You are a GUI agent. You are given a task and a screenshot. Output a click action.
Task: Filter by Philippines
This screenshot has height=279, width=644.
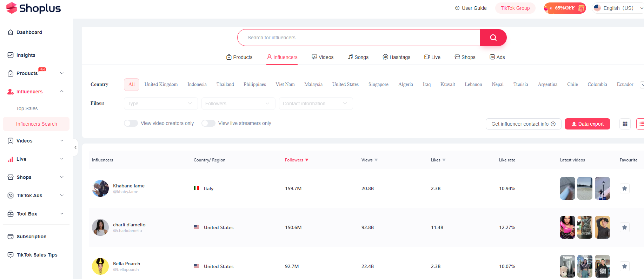[255, 85]
